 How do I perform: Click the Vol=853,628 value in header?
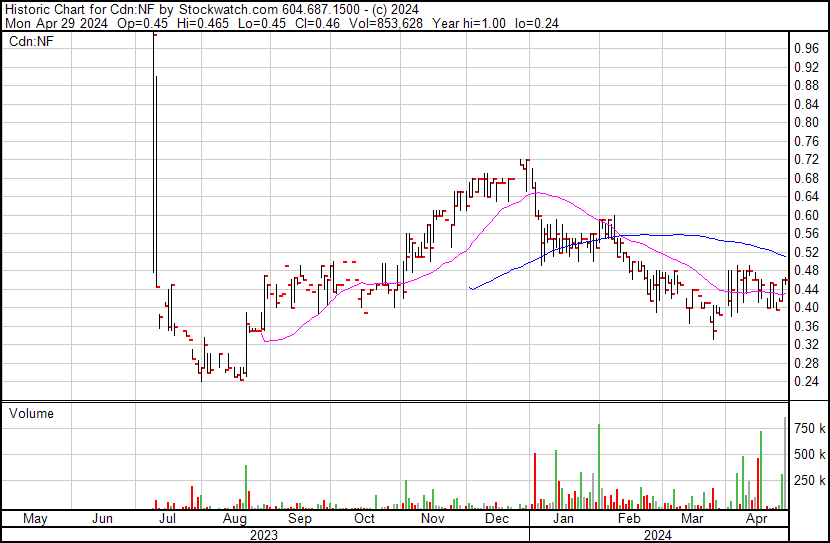tap(385, 23)
